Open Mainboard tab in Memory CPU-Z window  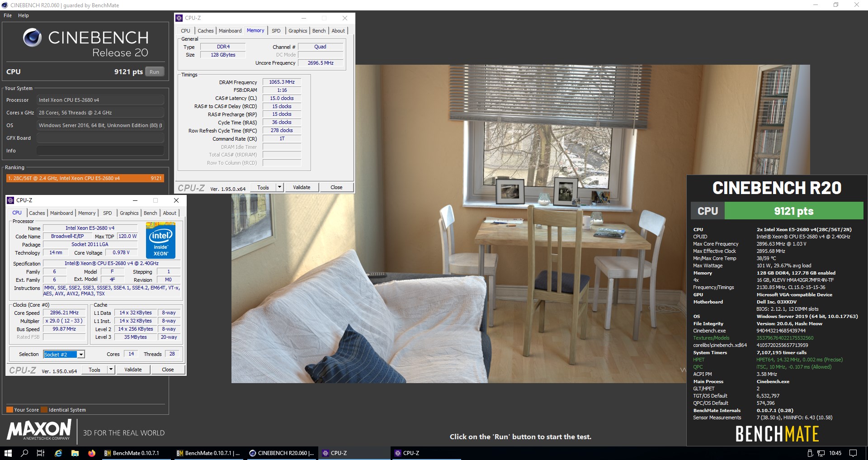click(x=230, y=31)
